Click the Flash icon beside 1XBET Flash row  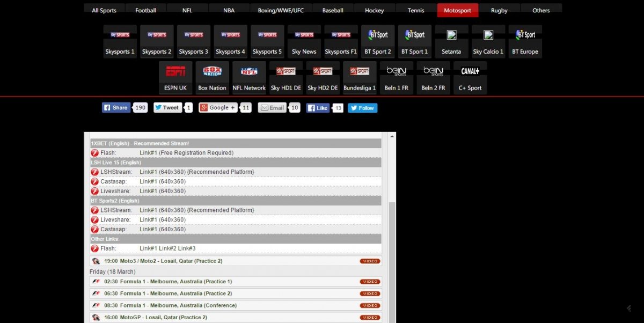click(x=94, y=153)
